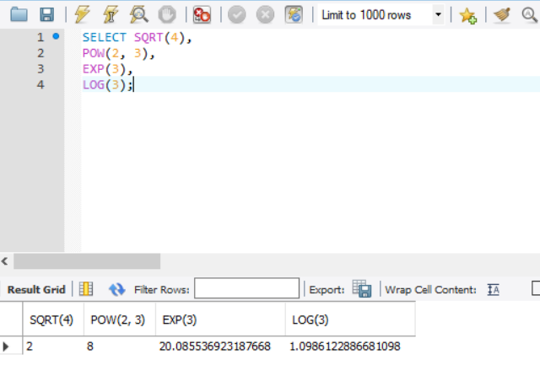Commit transaction checkmark icon
The width and height of the screenshot is (540, 392).
click(237, 15)
